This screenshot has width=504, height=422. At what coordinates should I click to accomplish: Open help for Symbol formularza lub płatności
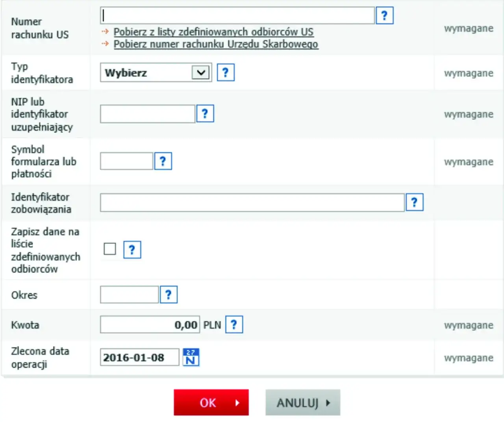click(163, 160)
